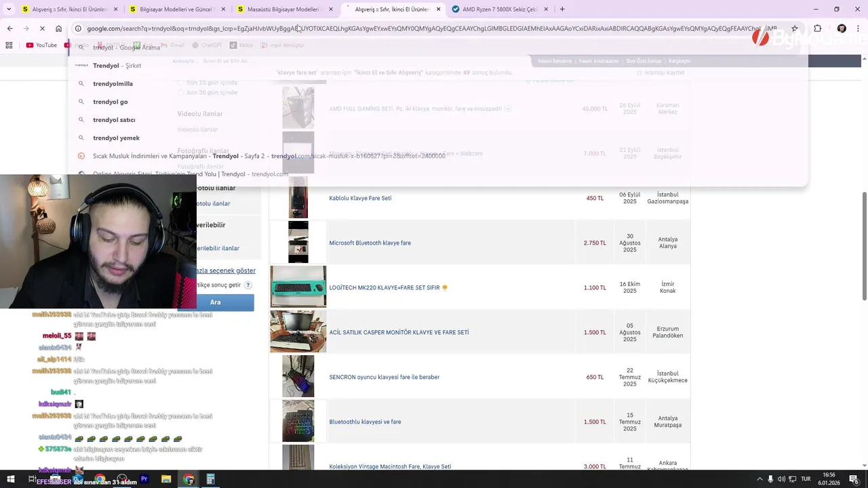The height and width of the screenshot is (488, 868).
Task: Open the Chrome profile avatar
Action: (842, 28)
